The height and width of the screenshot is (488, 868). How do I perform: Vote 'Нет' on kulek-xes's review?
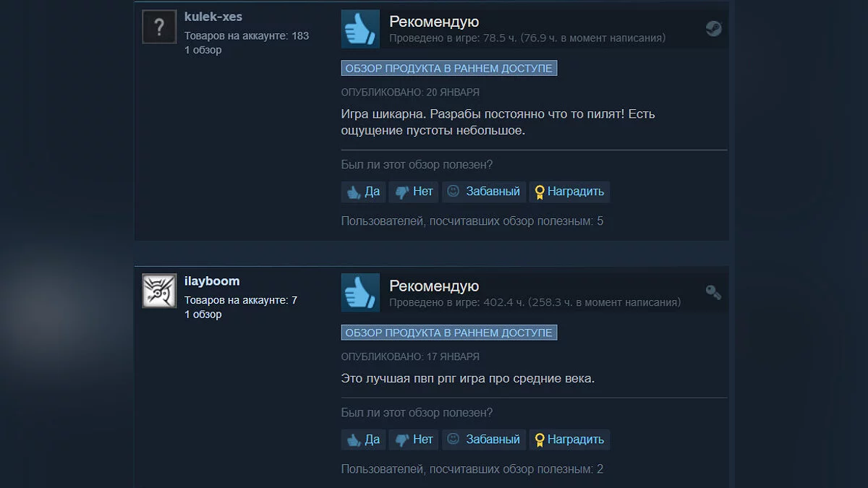(x=414, y=192)
